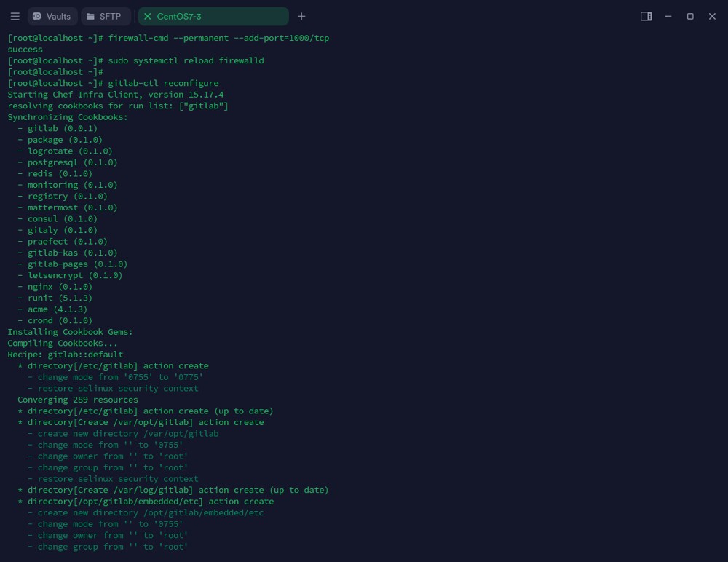Click the 'gitlab-ctl reconfigure' command line
The width and height of the screenshot is (728, 562).
coord(163,83)
